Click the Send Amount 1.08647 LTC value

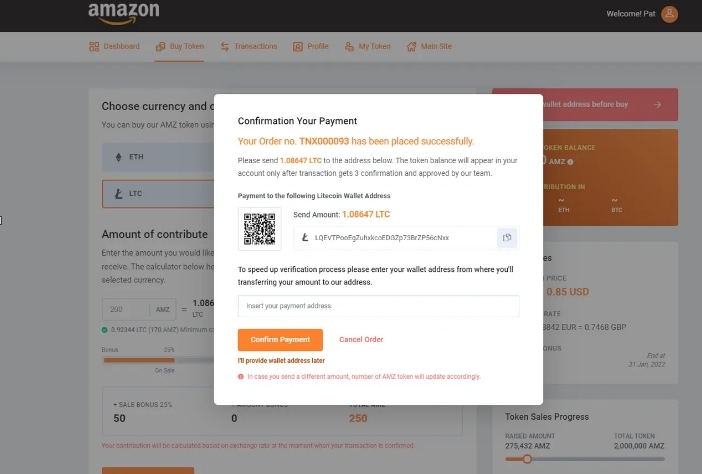366,214
